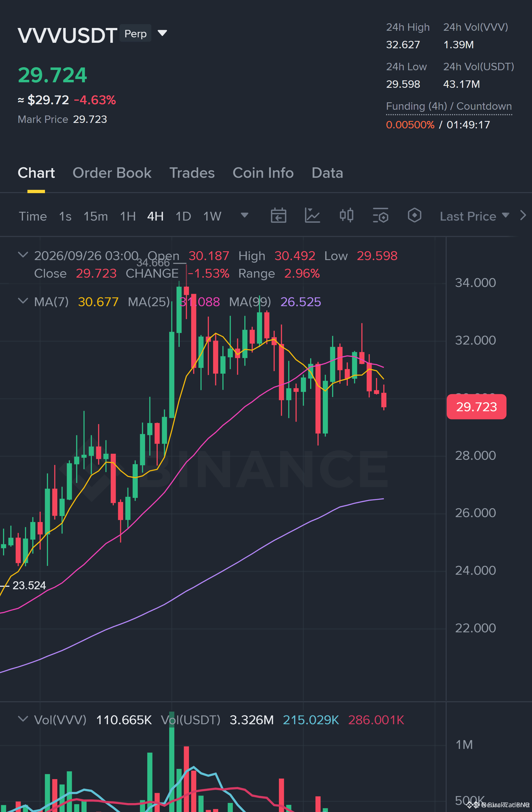
Task: Switch to the Order Book tab
Action: pos(112,173)
